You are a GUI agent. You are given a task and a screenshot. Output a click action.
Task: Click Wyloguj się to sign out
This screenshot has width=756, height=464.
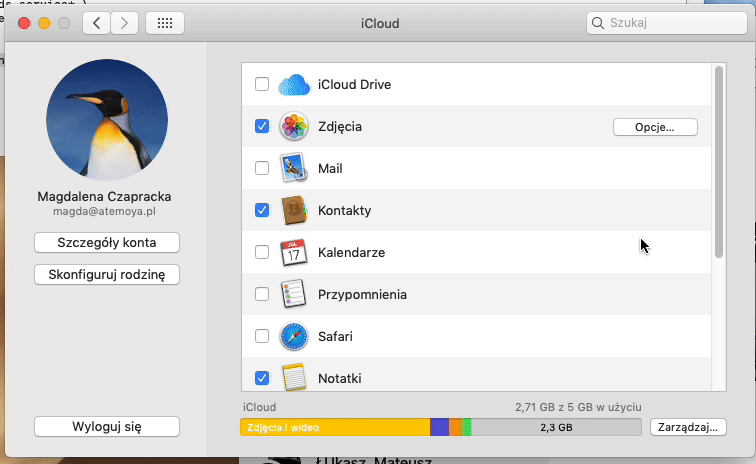click(x=107, y=426)
